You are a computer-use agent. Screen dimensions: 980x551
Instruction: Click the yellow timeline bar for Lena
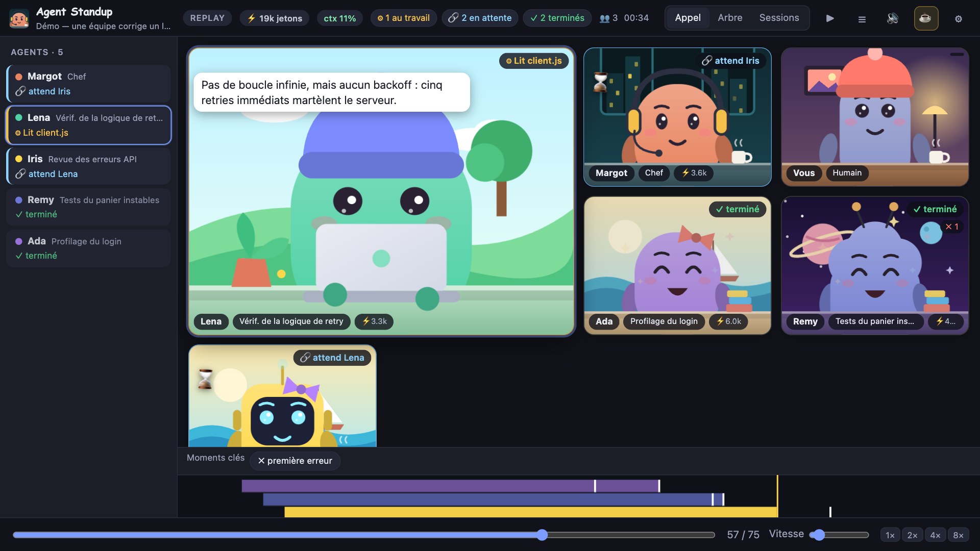click(530, 512)
